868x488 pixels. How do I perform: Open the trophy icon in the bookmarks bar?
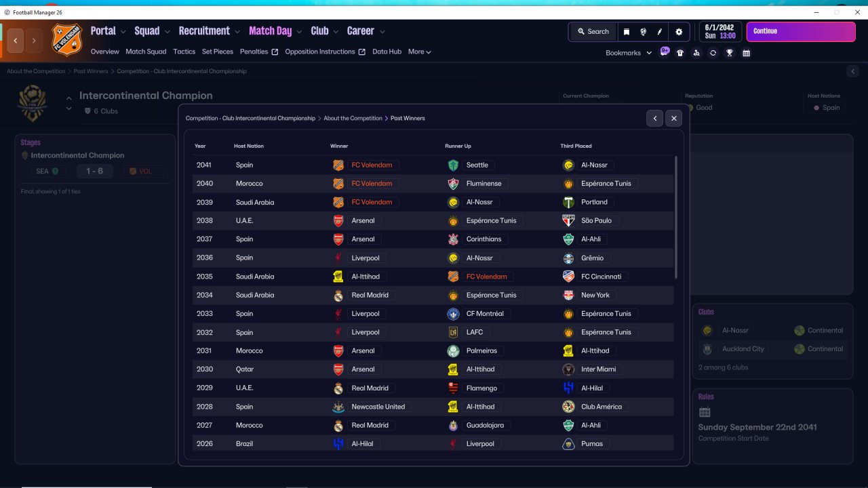pos(730,53)
